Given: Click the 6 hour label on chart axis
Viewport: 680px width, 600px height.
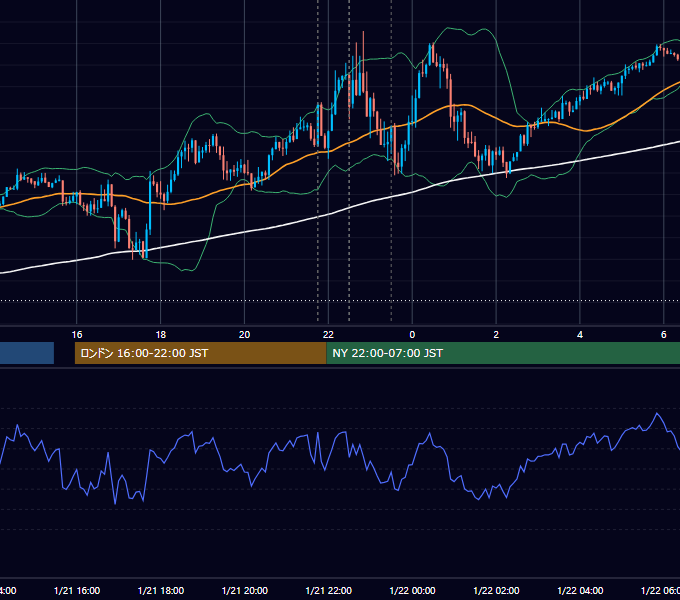Looking at the screenshot, I should [664, 335].
